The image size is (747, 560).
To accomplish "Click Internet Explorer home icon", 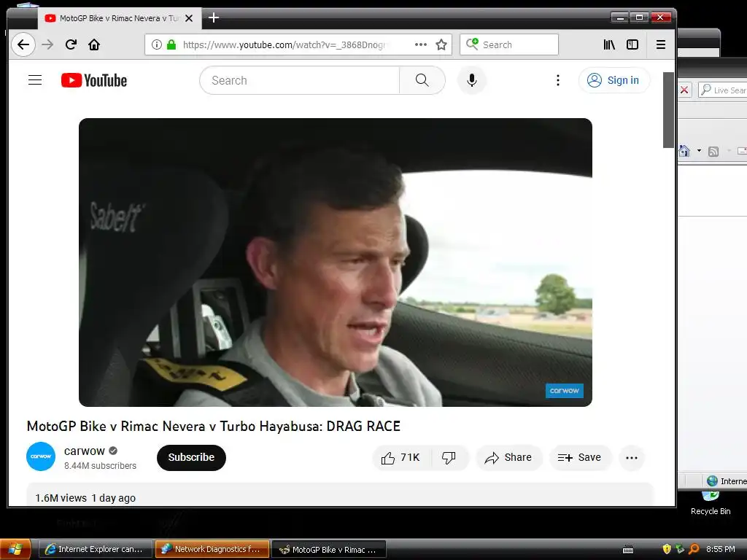I will click(x=684, y=151).
